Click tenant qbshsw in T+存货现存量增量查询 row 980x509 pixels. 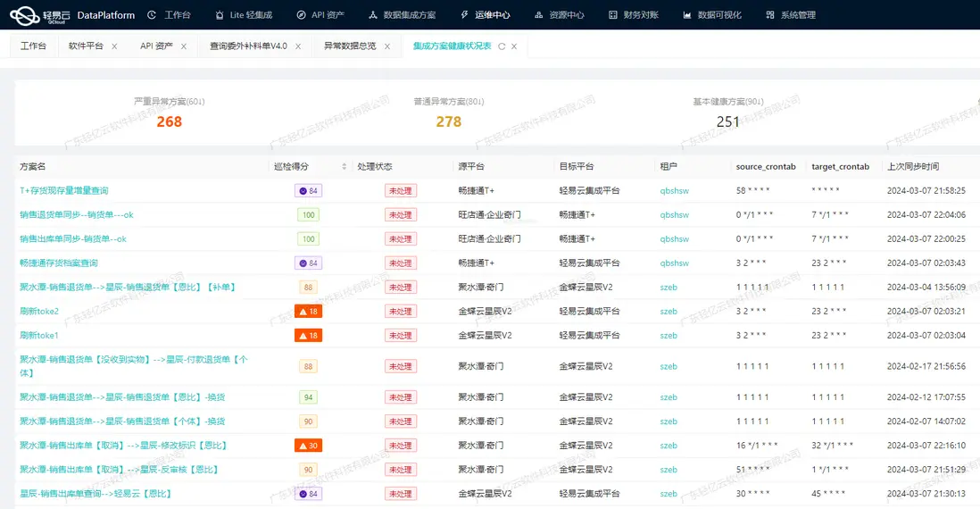pos(675,191)
